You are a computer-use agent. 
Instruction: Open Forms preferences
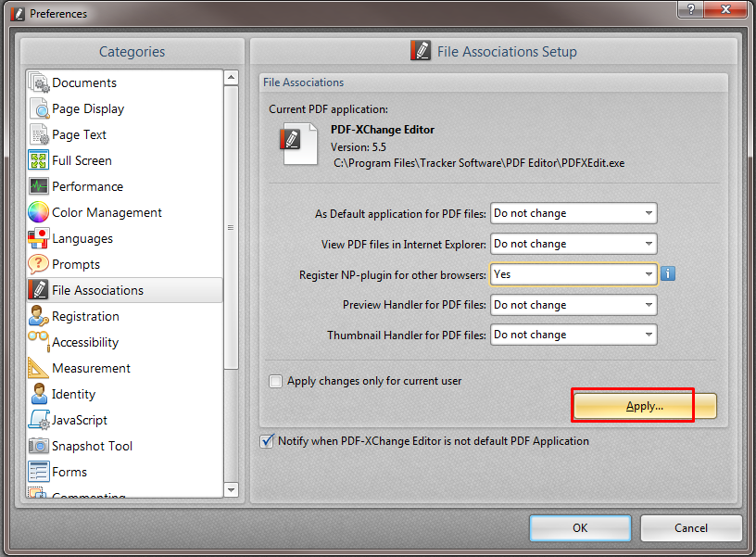124,472
